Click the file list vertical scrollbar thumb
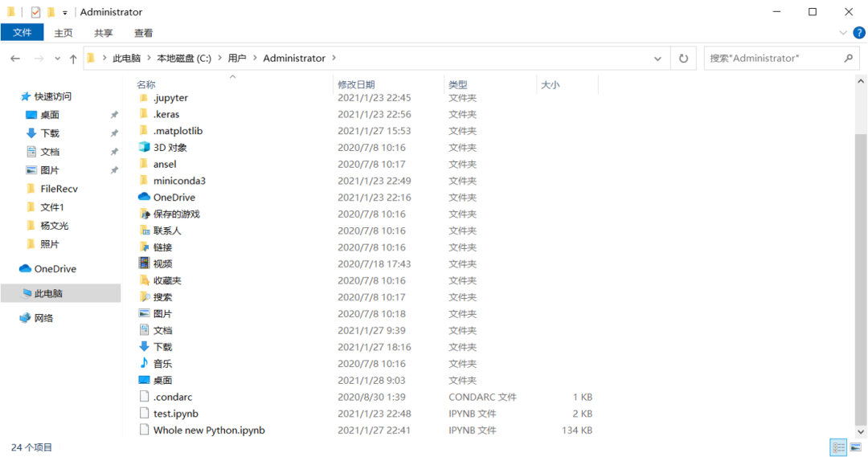Screen dimensions: 868x457 (861, 280)
